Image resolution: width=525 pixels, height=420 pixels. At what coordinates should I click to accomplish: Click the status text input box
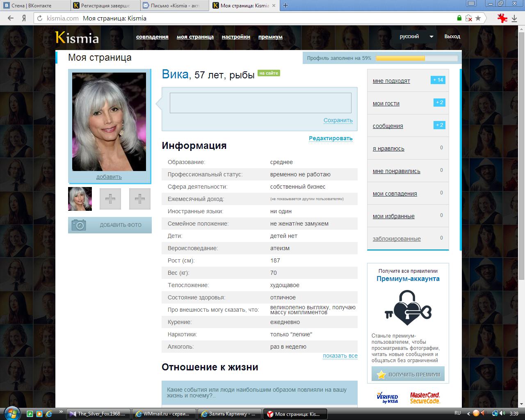pos(260,103)
